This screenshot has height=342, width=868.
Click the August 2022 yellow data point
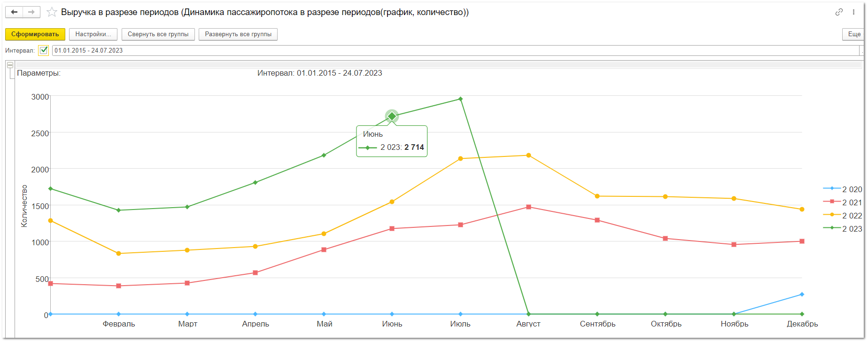coord(528,155)
